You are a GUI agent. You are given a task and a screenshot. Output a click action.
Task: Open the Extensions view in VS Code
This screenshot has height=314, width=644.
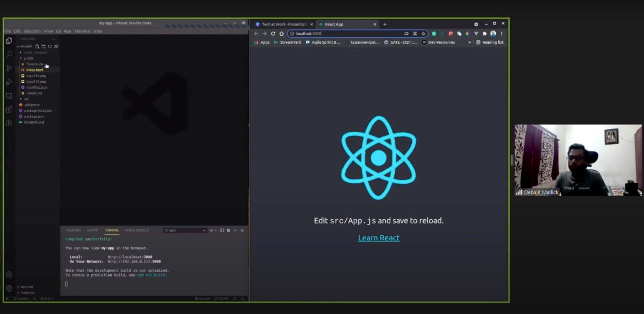point(9,109)
